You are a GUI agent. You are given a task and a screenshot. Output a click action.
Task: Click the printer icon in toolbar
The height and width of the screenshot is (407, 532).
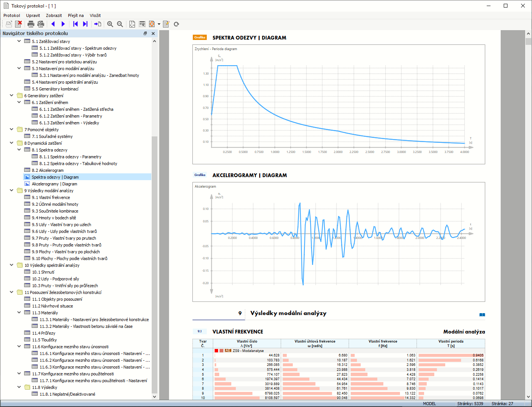[31, 24]
